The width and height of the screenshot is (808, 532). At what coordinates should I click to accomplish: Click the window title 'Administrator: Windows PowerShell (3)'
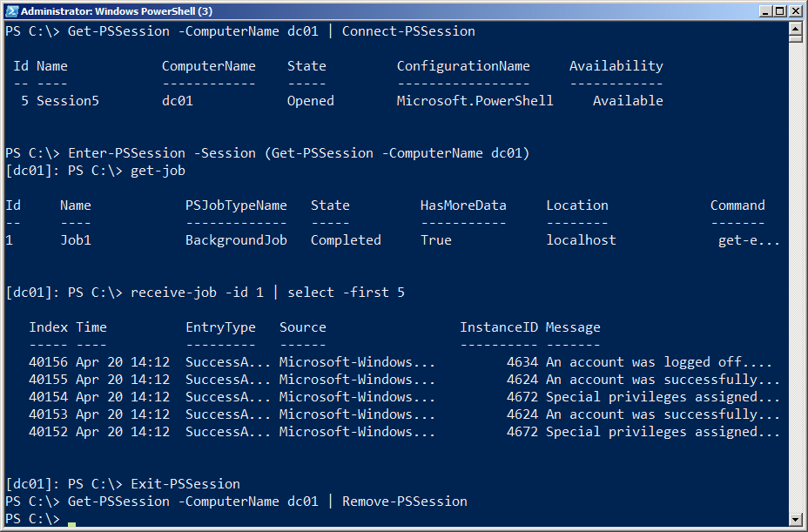[x=116, y=11]
